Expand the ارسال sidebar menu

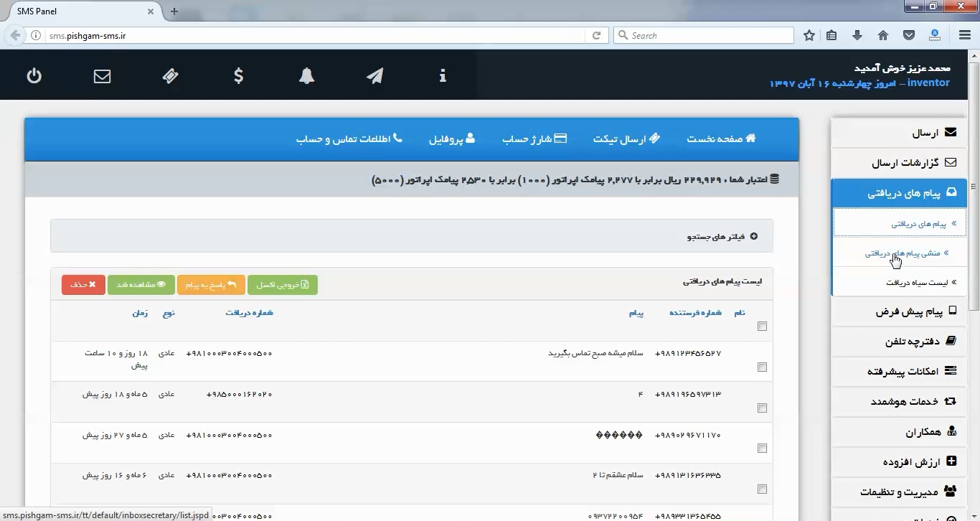[899, 133]
